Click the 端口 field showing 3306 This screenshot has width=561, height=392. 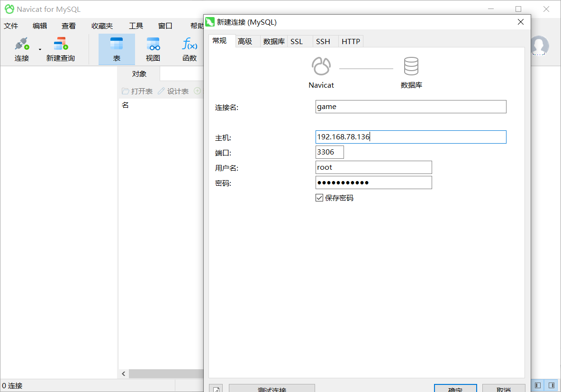click(x=329, y=152)
